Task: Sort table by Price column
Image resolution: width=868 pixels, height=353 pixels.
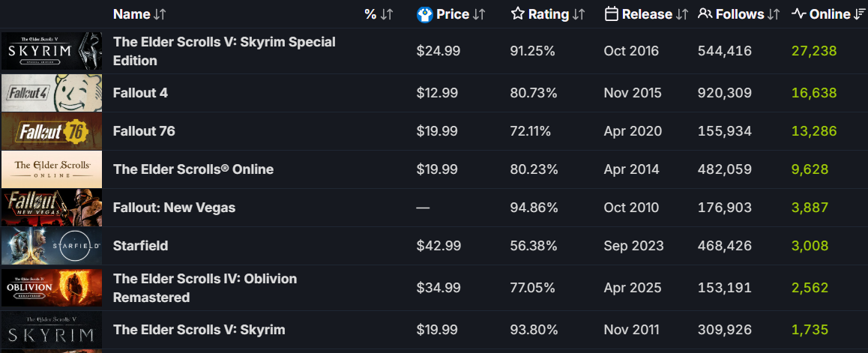Action: tap(453, 14)
